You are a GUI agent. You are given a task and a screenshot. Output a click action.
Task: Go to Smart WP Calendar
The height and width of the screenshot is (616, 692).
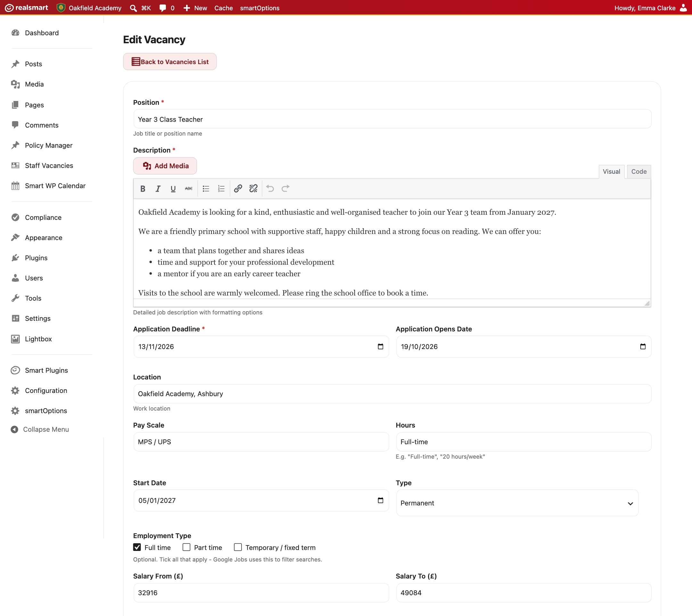click(55, 186)
